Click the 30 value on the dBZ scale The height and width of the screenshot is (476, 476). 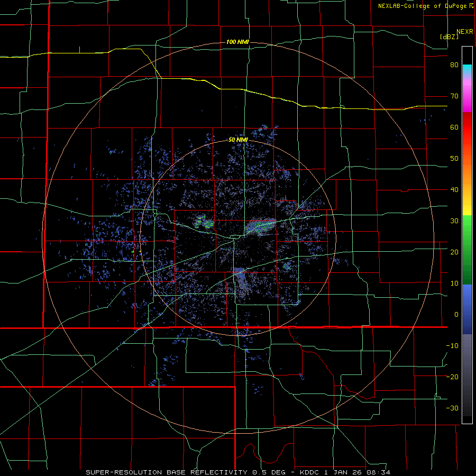click(x=454, y=221)
